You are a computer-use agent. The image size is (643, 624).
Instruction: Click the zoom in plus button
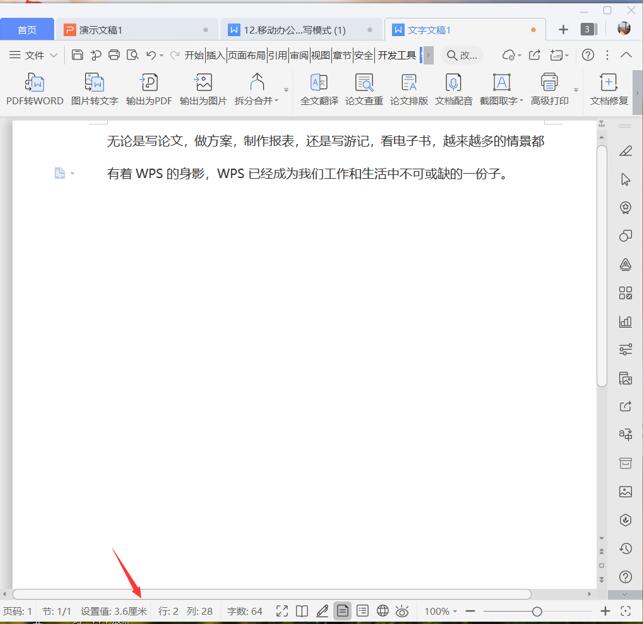click(x=605, y=611)
